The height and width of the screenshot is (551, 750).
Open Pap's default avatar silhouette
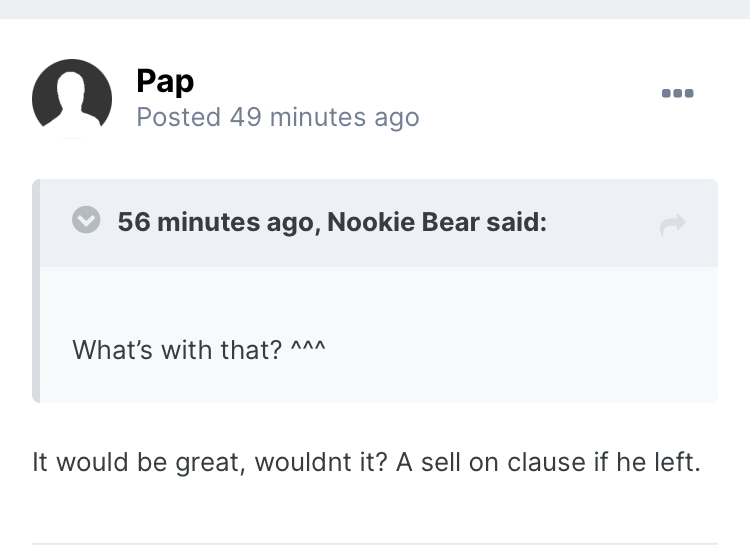72,99
